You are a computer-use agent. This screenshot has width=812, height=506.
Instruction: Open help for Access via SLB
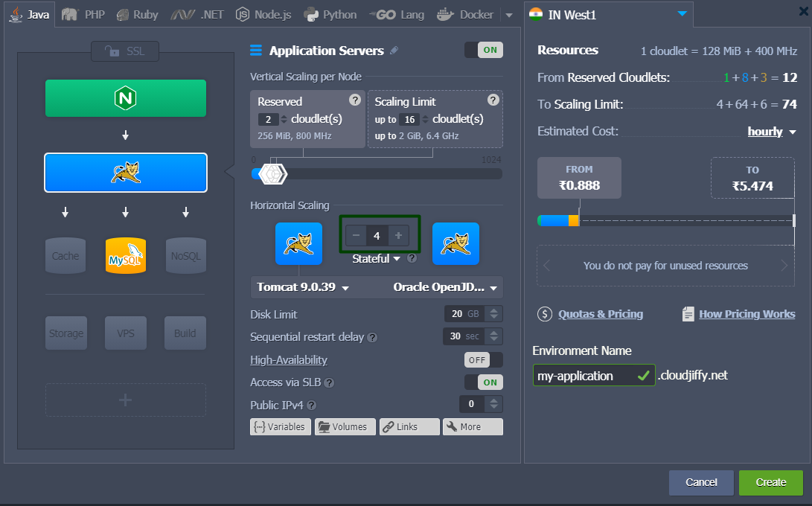[x=329, y=382]
